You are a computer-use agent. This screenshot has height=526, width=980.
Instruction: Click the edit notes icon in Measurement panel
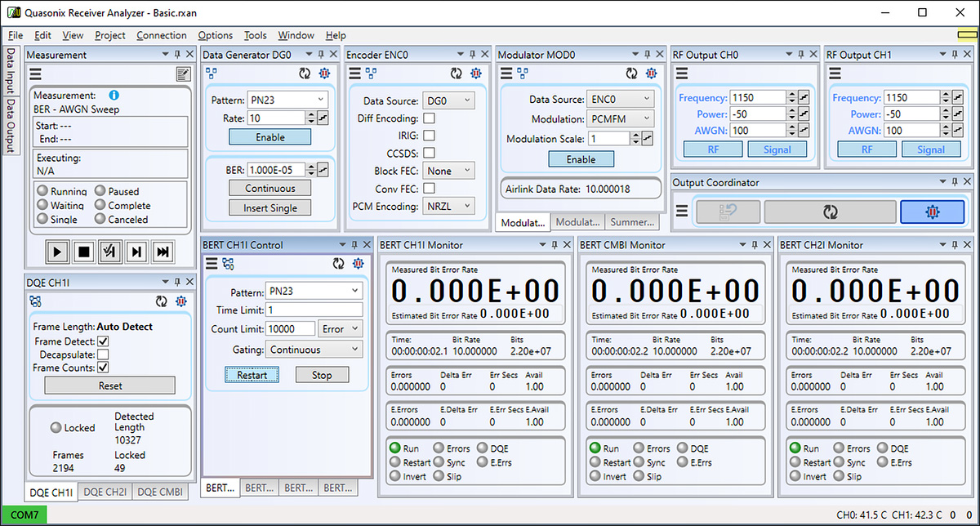(183, 74)
